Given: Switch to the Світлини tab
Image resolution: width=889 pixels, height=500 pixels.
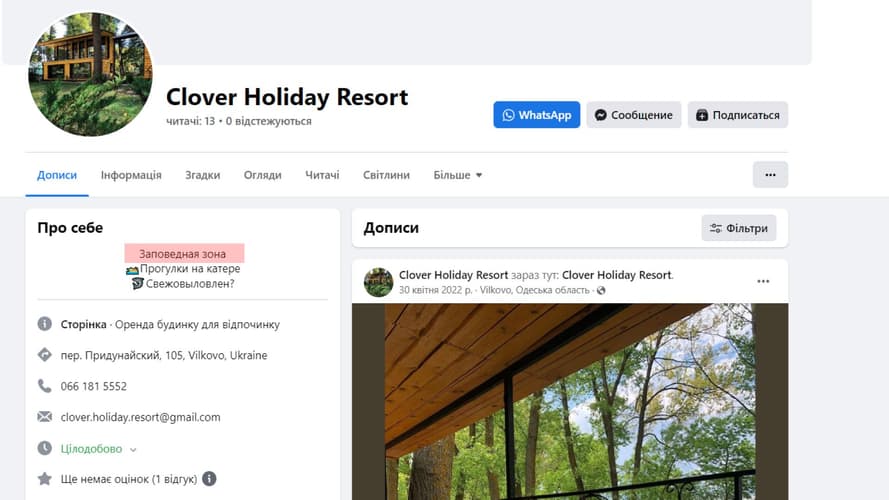Looking at the screenshot, I should [386, 175].
